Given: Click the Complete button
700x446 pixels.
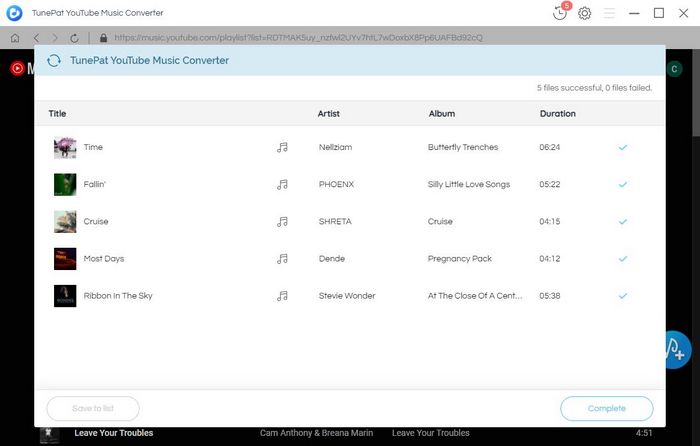Looking at the screenshot, I should point(607,408).
